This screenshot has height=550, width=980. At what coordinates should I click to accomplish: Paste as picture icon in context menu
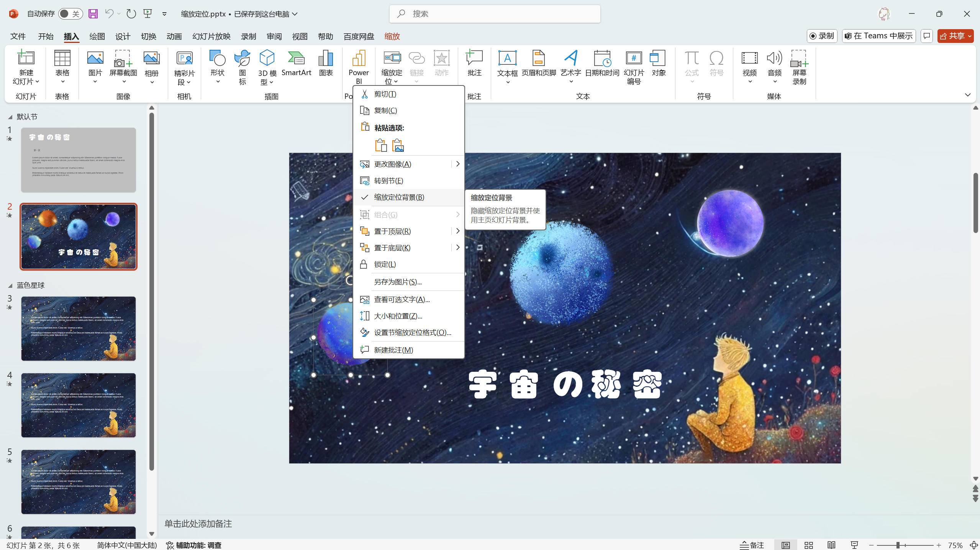pos(398,146)
